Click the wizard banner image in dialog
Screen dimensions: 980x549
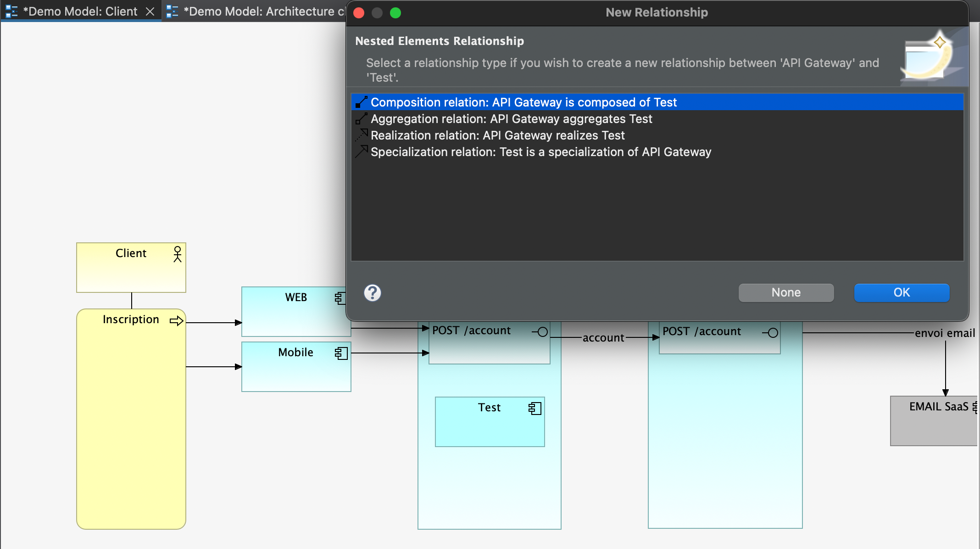tap(934, 56)
